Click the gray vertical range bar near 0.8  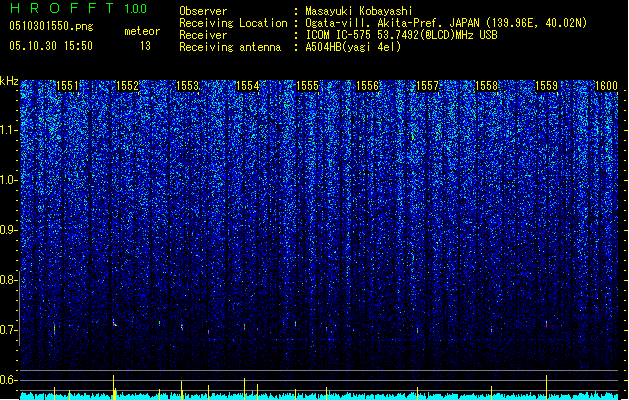point(19,308)
